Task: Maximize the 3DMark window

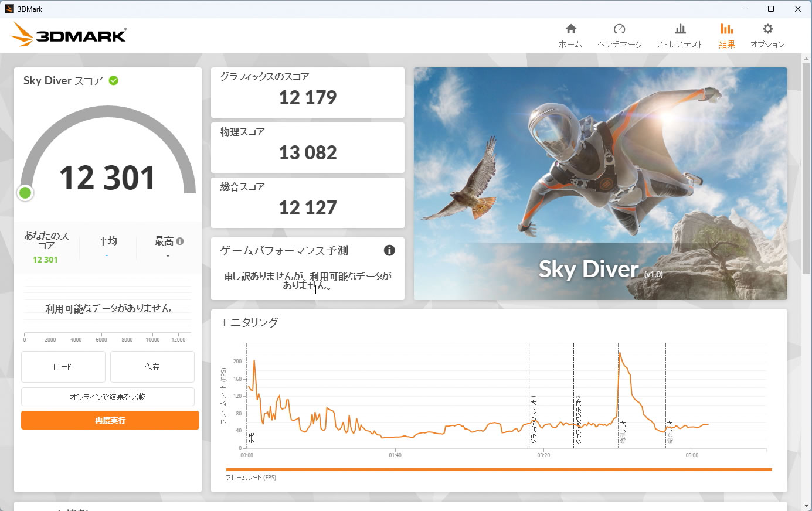Action: click(771, 9)
